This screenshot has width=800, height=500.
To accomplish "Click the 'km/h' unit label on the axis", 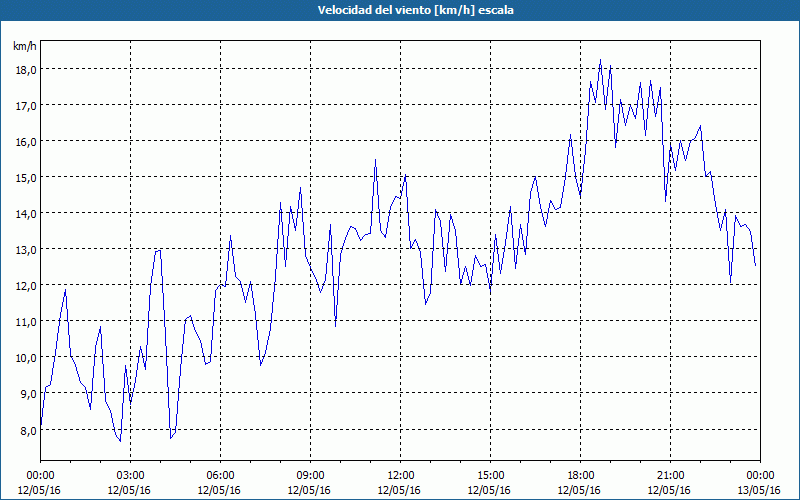I will pyautogui.click(x=24, y=47).
